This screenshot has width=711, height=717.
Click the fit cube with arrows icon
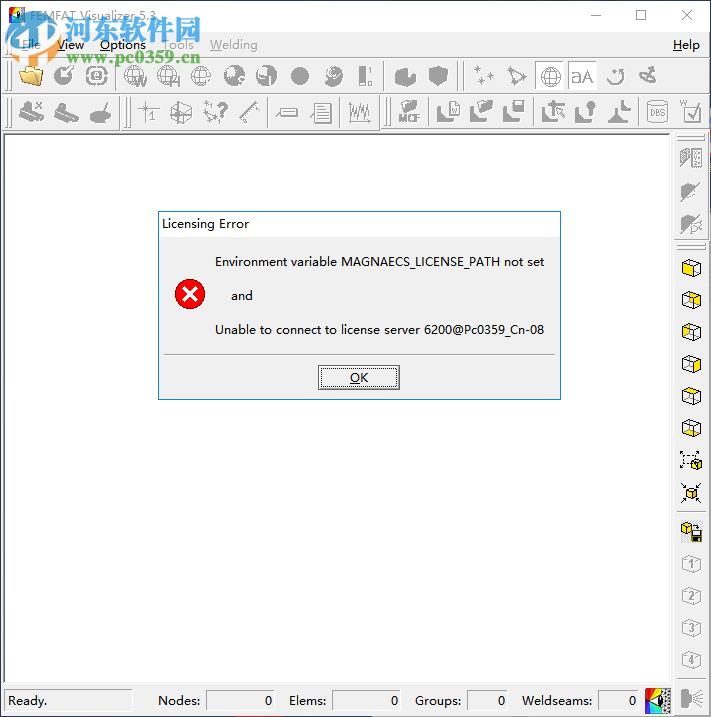click(691, 493)
